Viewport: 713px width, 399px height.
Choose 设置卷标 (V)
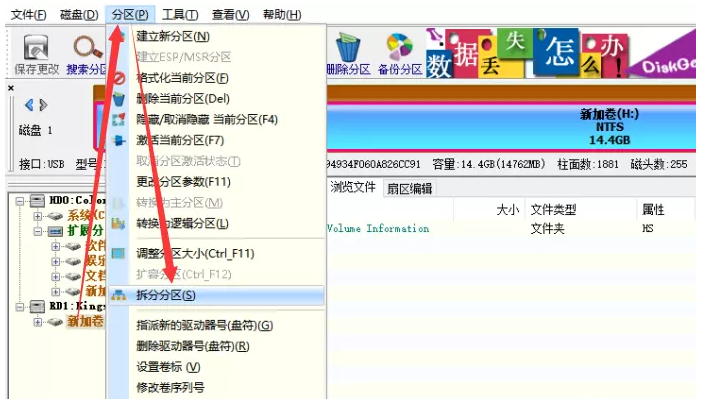click(217, 367)
